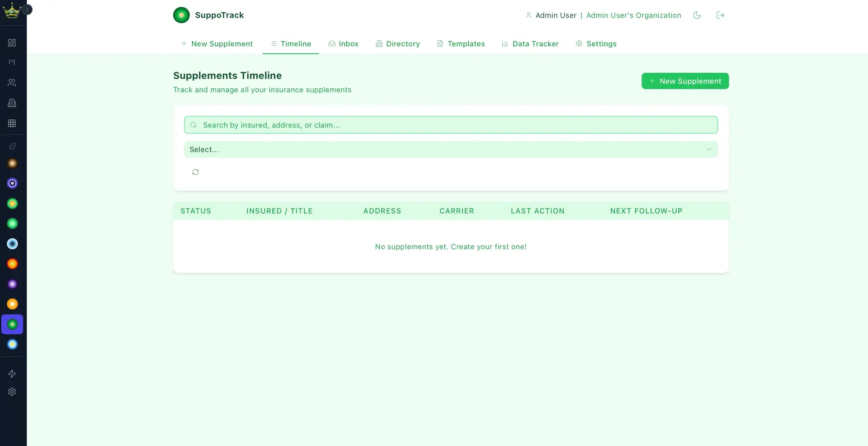Click the Supplements Timeline heading
The height and width of the screenshot is (446, 868).
coord(227,76)
